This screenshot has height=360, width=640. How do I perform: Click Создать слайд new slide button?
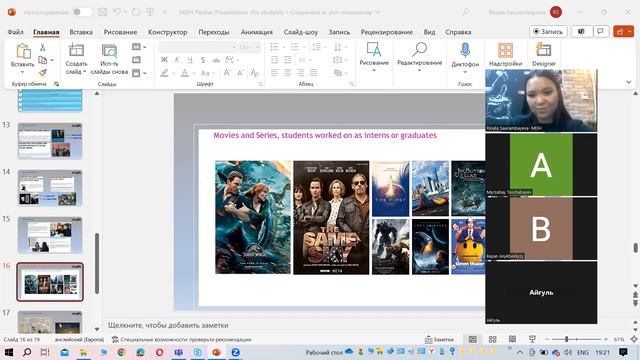(x=76, y=59)
